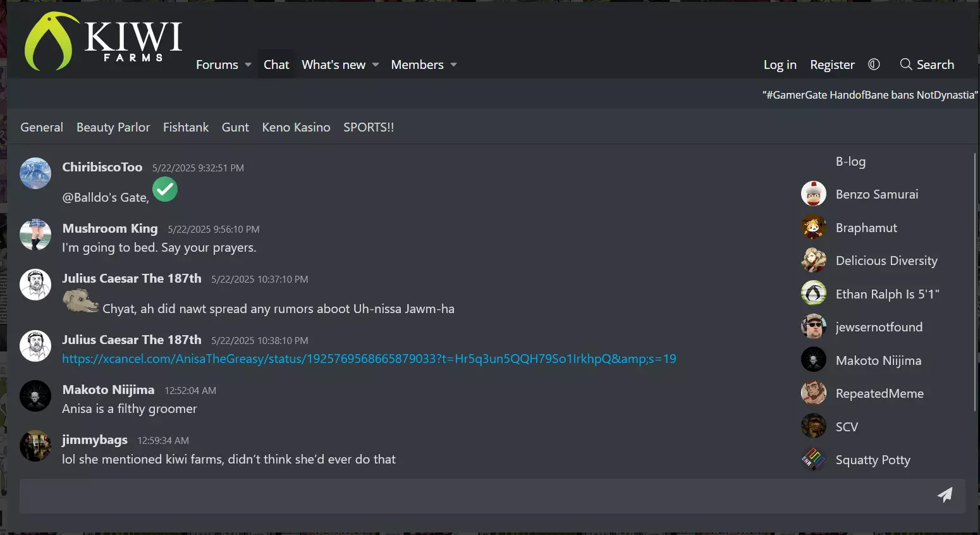Screen dimensions: 980x535
Task: Open Ethan Ralph Is 5'1" avatar
Action: tap(814, 293)
